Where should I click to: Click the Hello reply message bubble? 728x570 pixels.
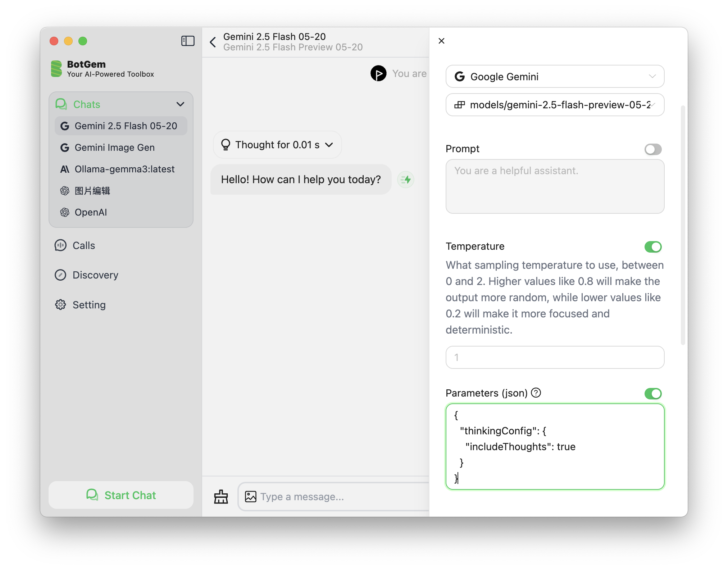(x=301, y=180)
